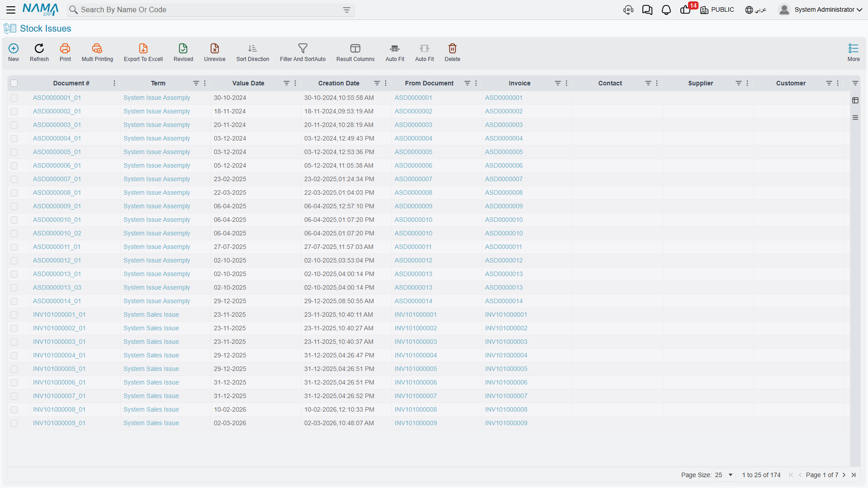Image resolution: width=868 pixels, height=488 pixels.
Task: Open Page Size dropdown
Action: [x=724, y=475]
